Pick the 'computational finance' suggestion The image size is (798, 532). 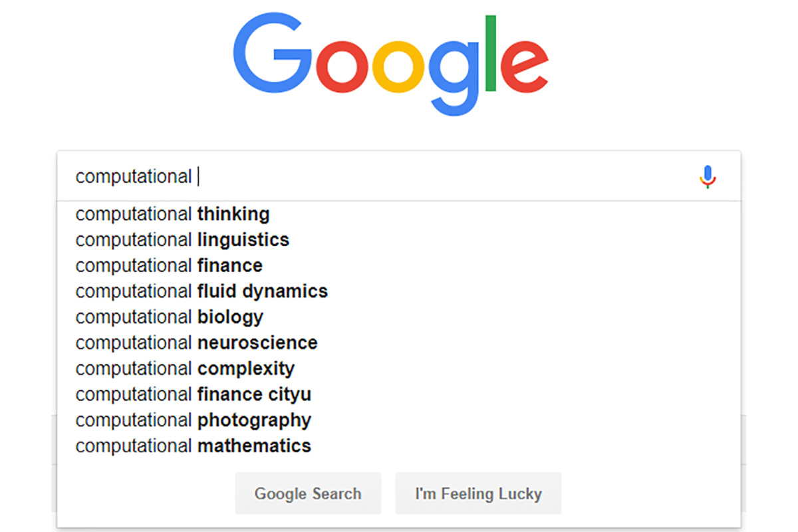[x=399, y=265]
